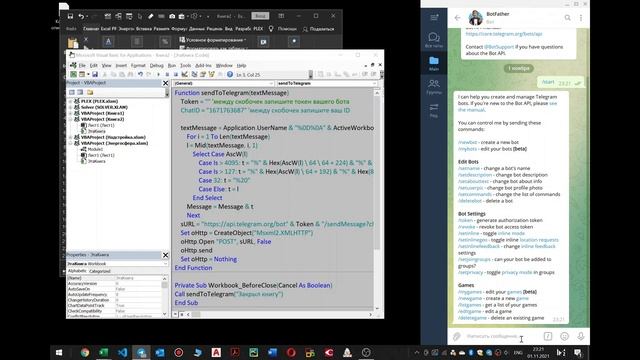Open Object Browser icon in VBA toolbar
640x360 pixels.
click(x=211, y=75)
